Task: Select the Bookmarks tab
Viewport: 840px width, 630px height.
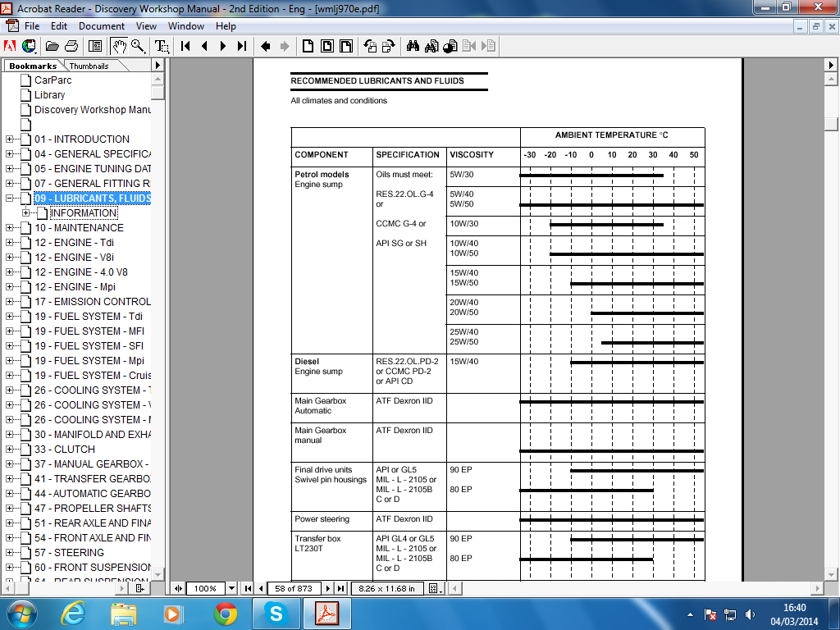Action: 33,66
